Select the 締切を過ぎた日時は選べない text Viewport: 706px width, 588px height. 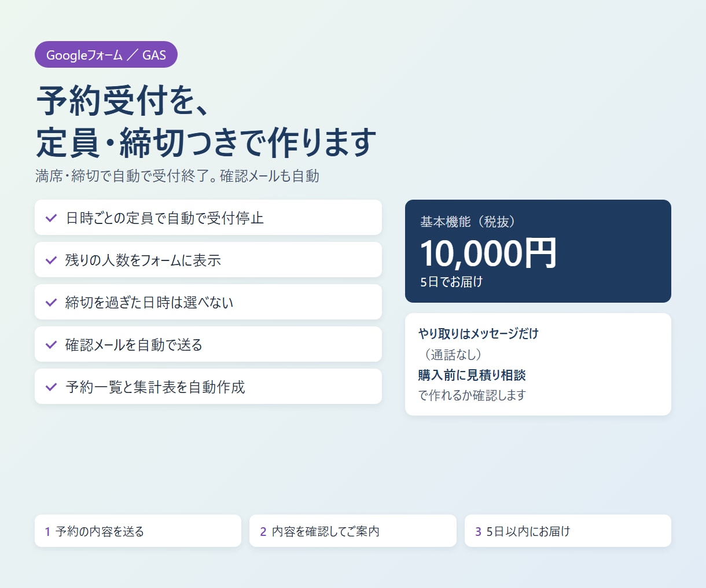pyautogui.click(x=149, y=303)
